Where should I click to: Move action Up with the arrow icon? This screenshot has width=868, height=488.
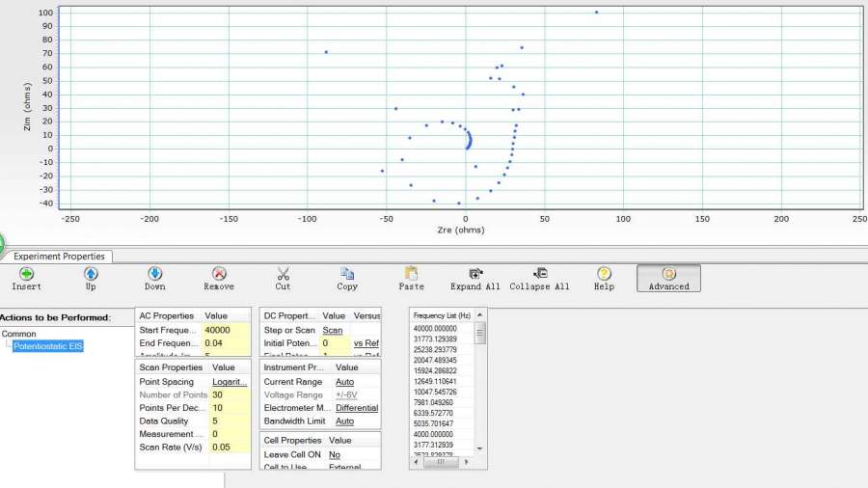coord(91,274)
